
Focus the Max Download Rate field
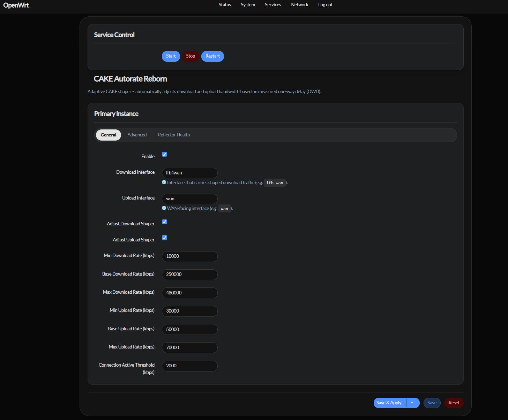coord(190,293)
